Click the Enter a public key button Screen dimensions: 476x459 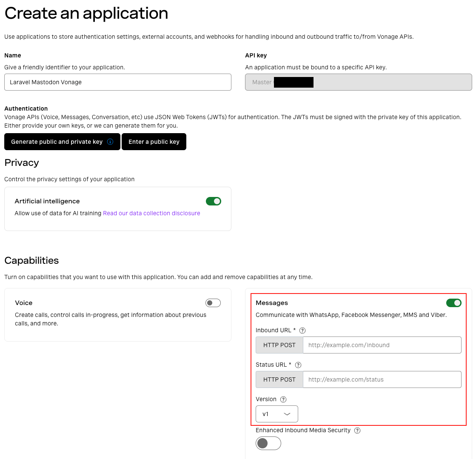pyautogui.click(x=154, y=142)
